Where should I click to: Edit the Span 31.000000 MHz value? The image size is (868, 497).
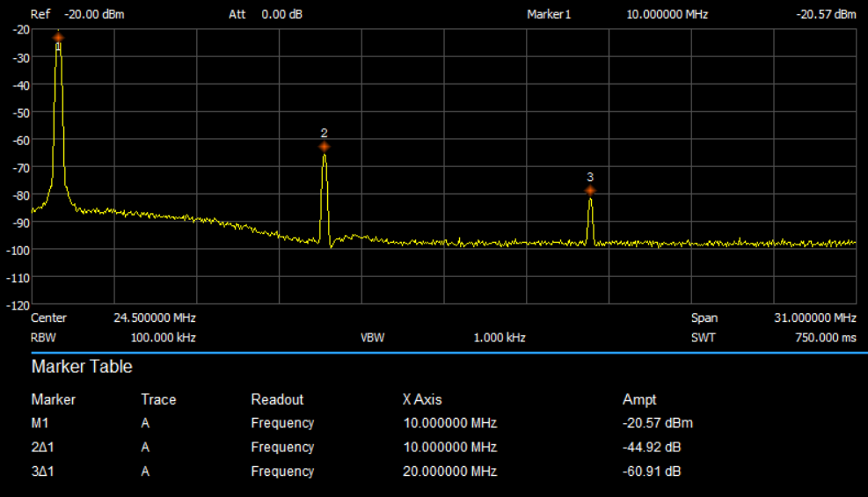[x=809, y=318]
